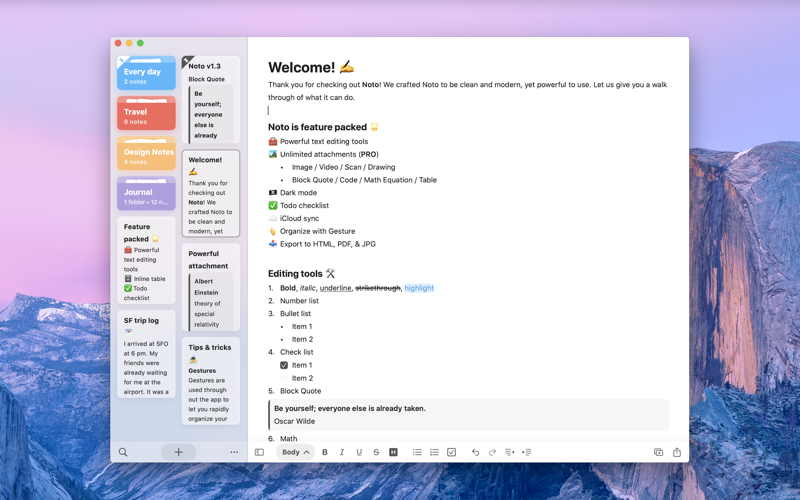The width and height of the screenshot is (800, 500).
Task: Click the pin badge on Every day folder
Action: click(122, 61)
